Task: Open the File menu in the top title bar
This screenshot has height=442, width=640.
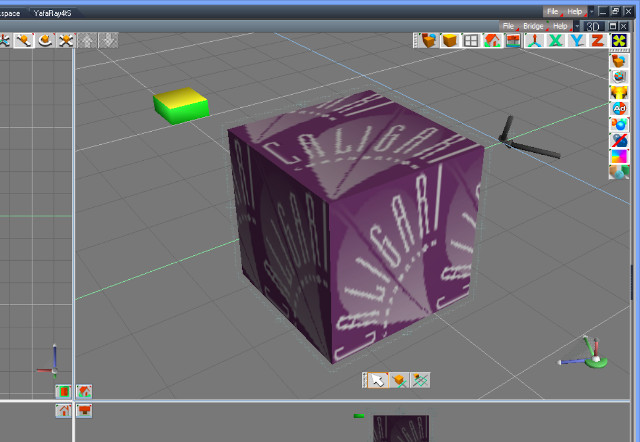Action: pos(553,11)
